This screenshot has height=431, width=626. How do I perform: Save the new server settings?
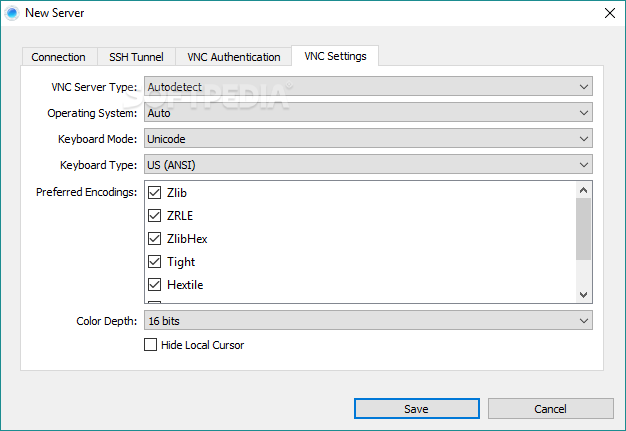pyautogui.click(x=417, y=409)
